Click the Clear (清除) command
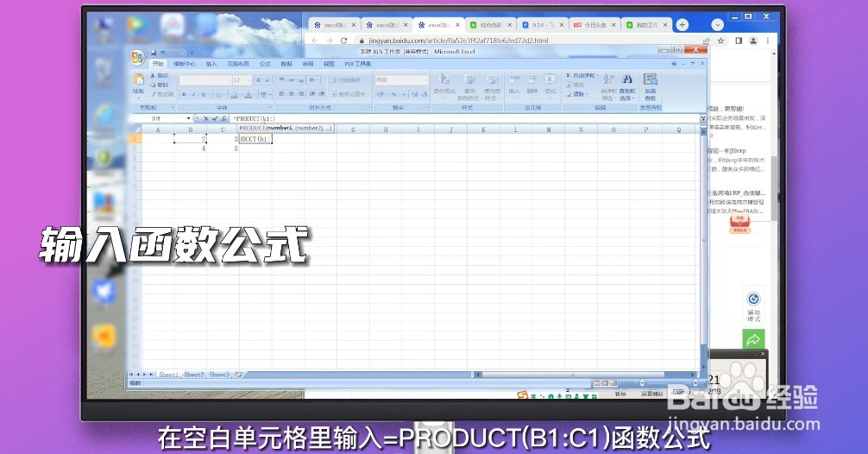This screenshot has width=868, height=454. (x=576, y=94)
